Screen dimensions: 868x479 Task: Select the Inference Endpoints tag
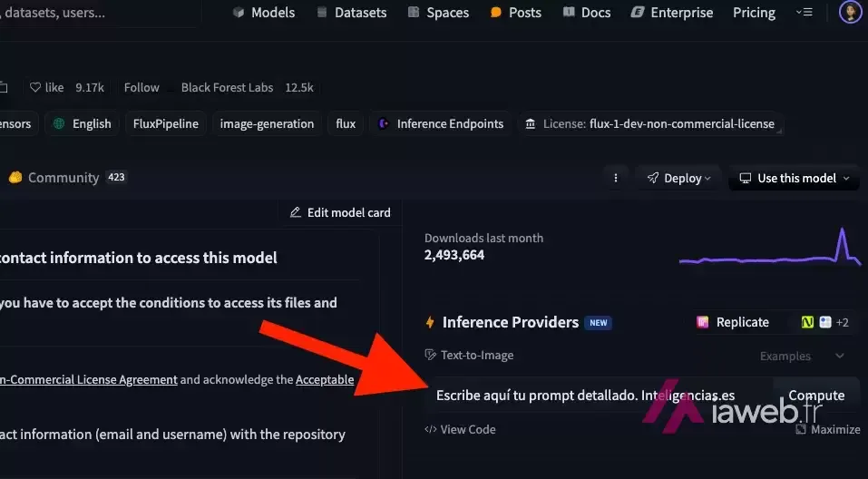pyautogui.click(x=441, y=124)
